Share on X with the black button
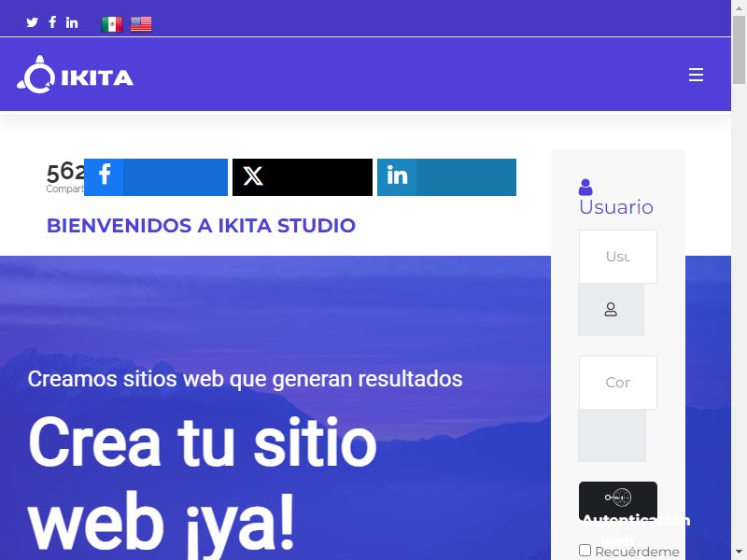 303,177
